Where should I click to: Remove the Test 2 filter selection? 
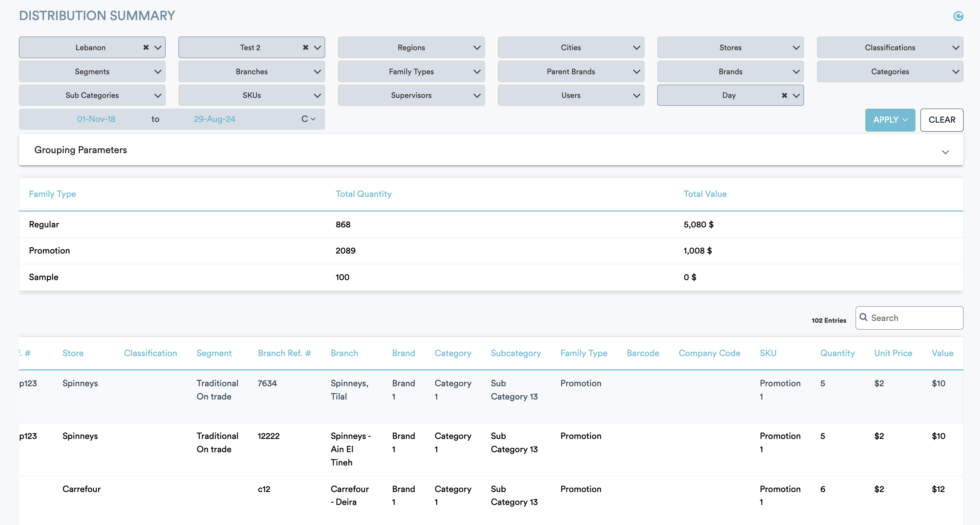pos(305,48)
